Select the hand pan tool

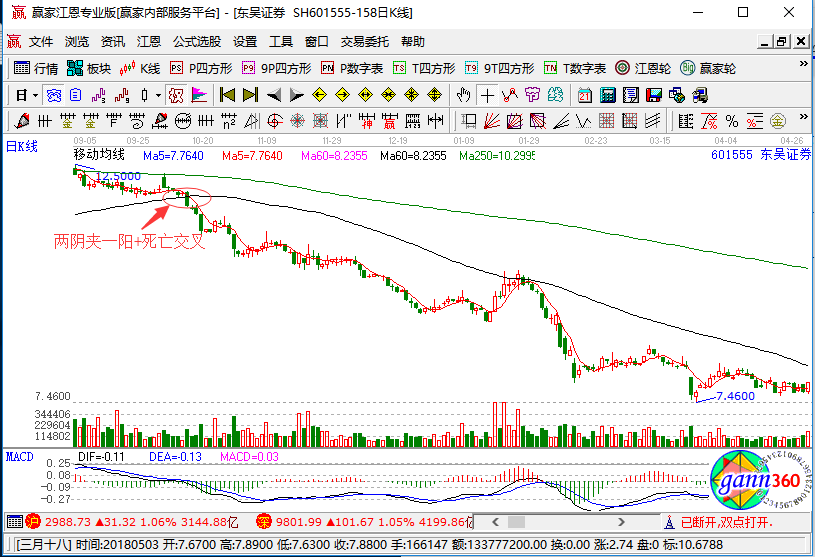coord(464,96)
